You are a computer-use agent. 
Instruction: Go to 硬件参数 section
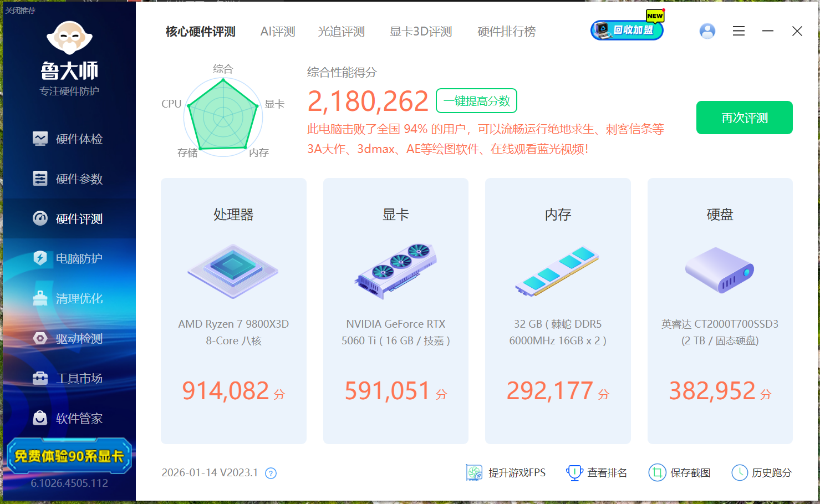click(x=69, y=179)
